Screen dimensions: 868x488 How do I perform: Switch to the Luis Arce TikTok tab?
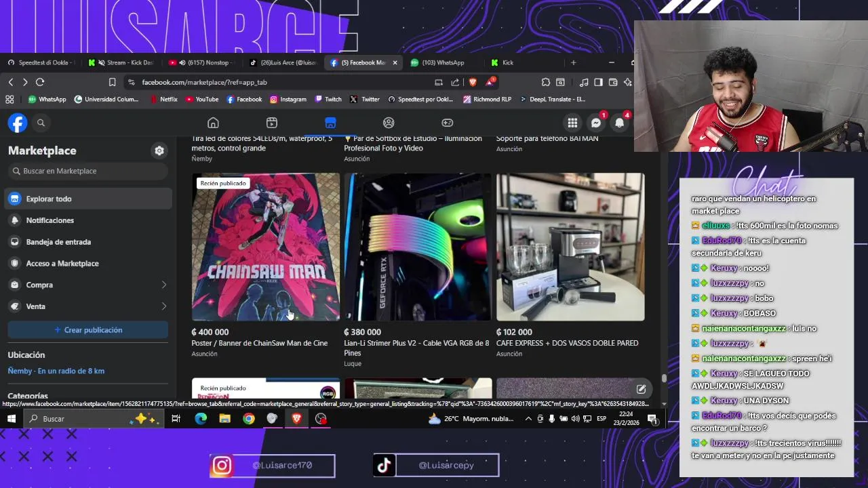pos(283,62)
